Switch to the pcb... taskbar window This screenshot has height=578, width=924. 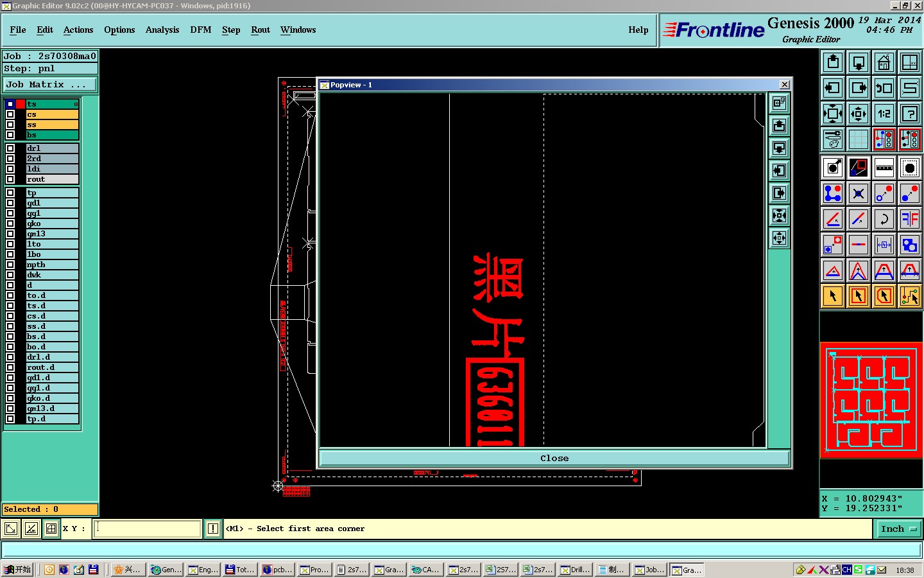(x=278, y=570)
